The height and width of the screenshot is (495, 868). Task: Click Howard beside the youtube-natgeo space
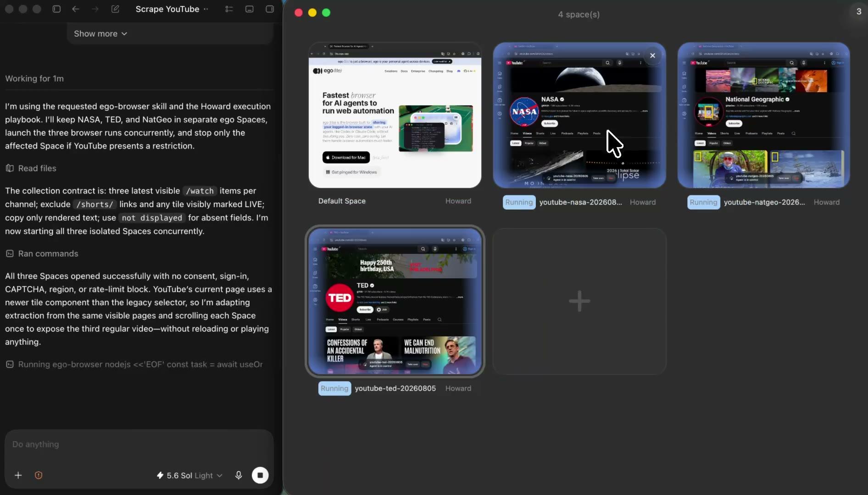point(827,202)
